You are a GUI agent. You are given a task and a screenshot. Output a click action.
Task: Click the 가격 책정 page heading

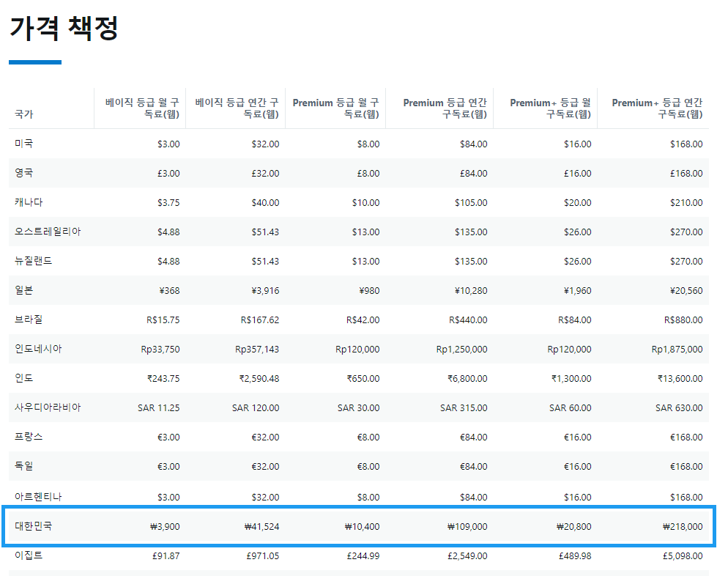tap(64, 29)
